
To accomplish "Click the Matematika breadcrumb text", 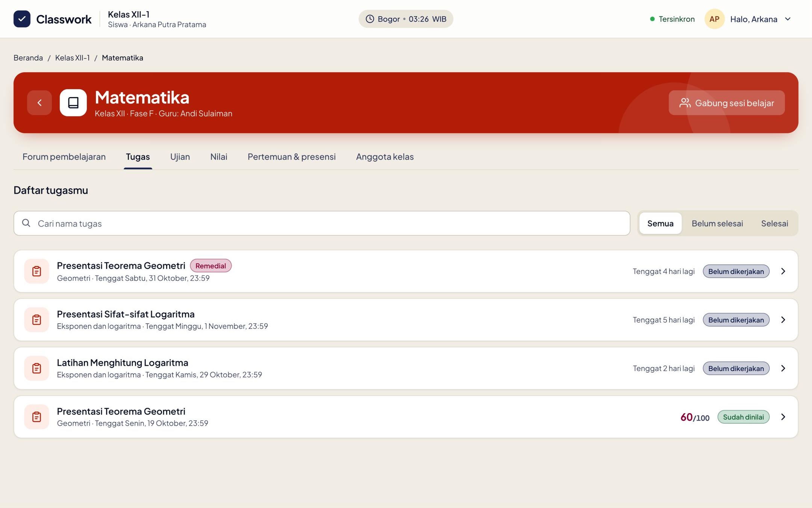I will point(123,58).
